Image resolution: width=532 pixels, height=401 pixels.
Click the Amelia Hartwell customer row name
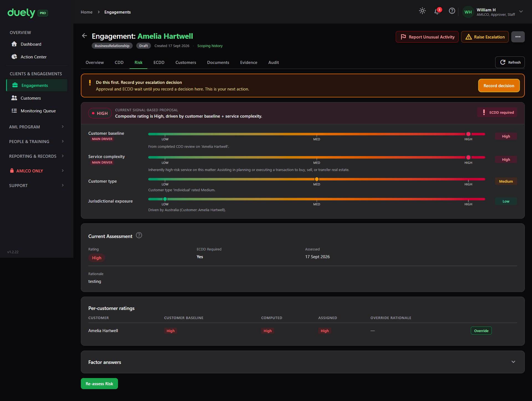tap(103, 331)
